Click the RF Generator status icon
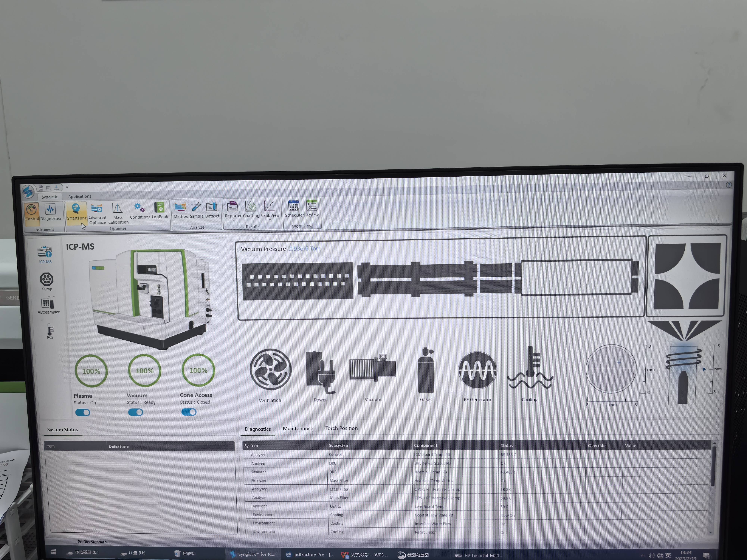747x560 pixels. pyautogui.click(x=477, y=370)
